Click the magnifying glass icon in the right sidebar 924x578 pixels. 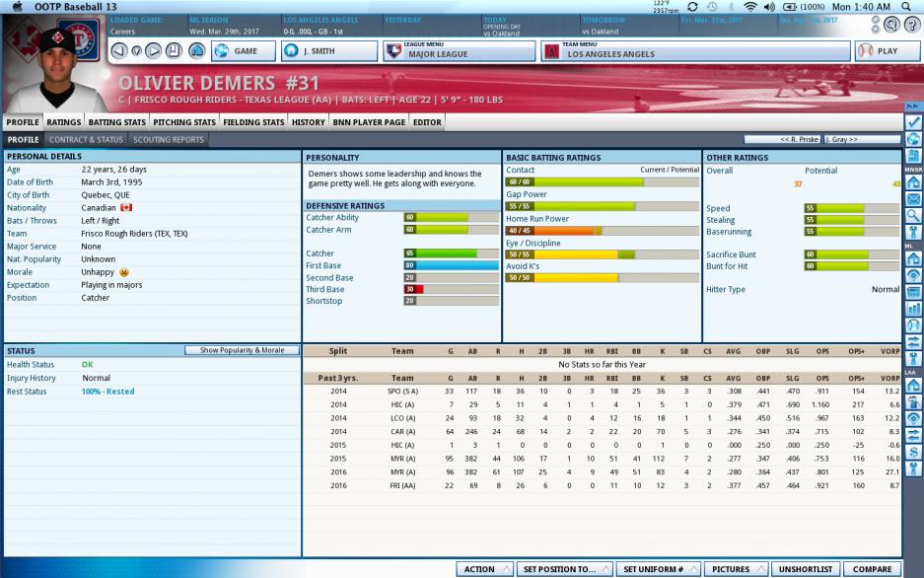[913, 216]
